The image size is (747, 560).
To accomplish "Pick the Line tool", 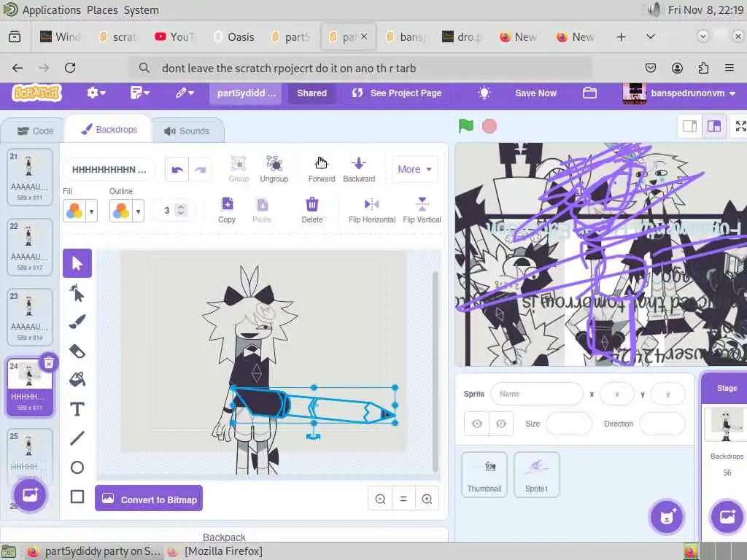I will 77,438.
